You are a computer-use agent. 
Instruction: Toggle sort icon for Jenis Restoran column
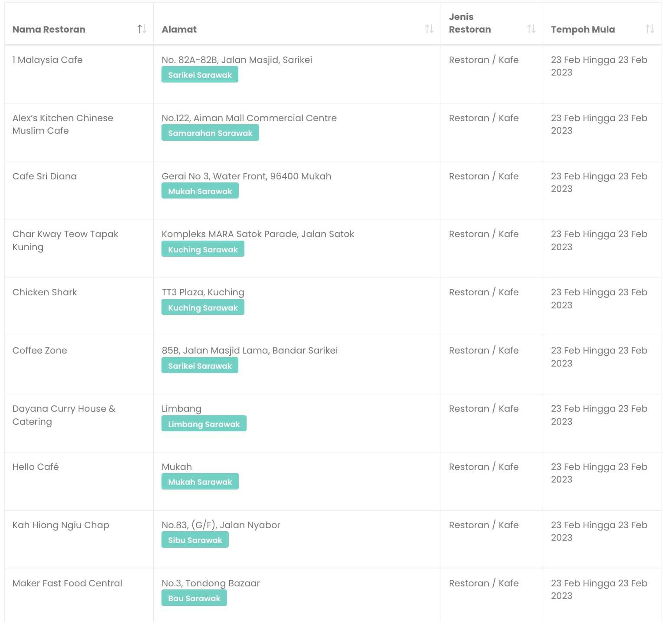pyautogui.click(x=531, y=29)
